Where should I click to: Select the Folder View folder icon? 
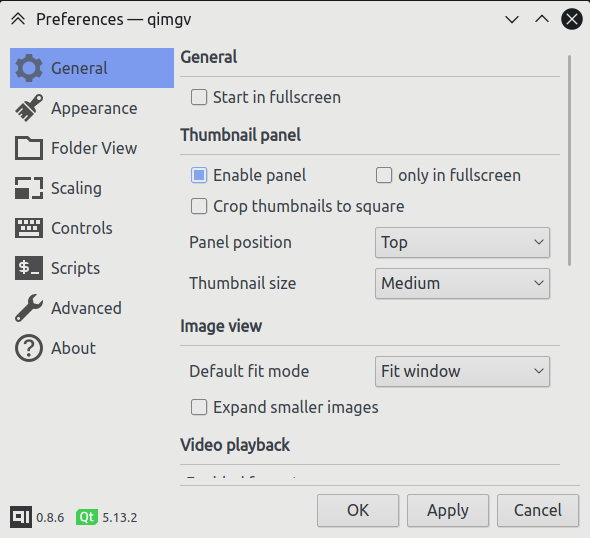29,148
